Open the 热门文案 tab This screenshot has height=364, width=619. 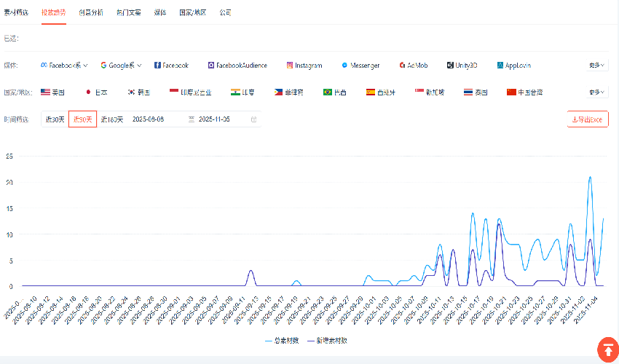tap(129, 13)
